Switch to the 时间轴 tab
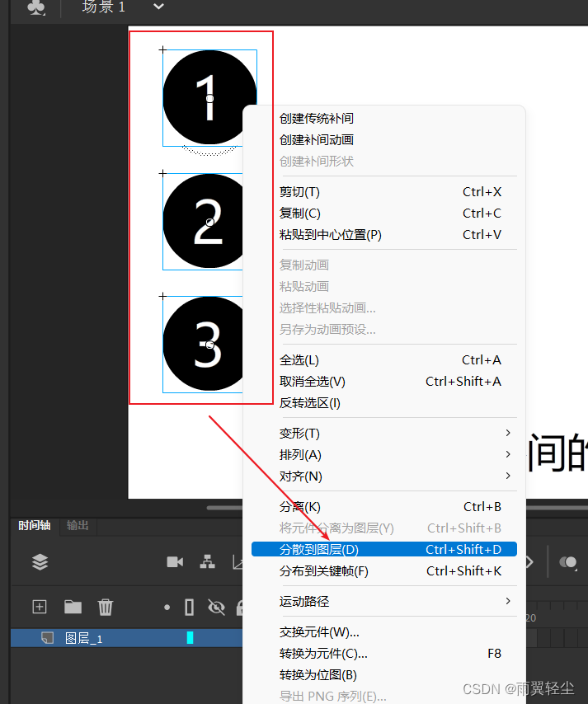The image size is (588, 704). click(34, 525)
